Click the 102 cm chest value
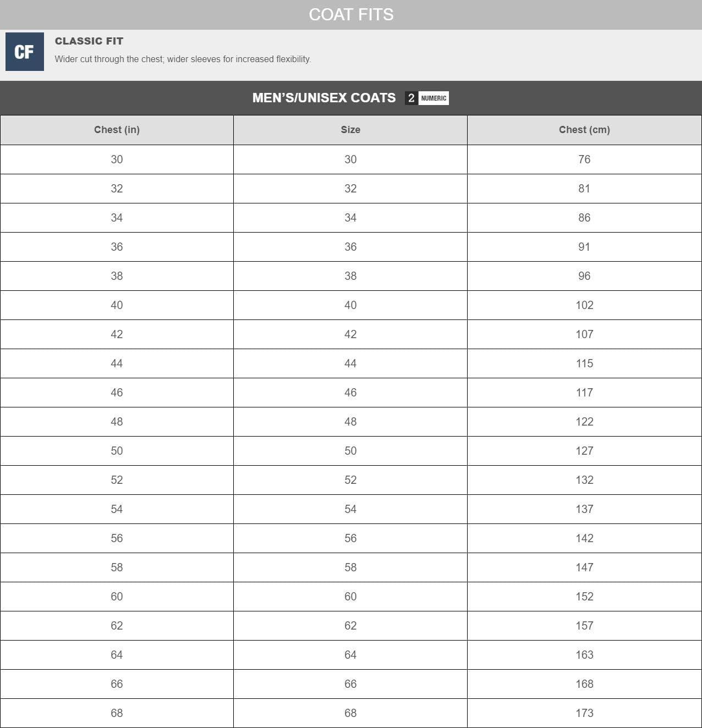 (584, 305)
